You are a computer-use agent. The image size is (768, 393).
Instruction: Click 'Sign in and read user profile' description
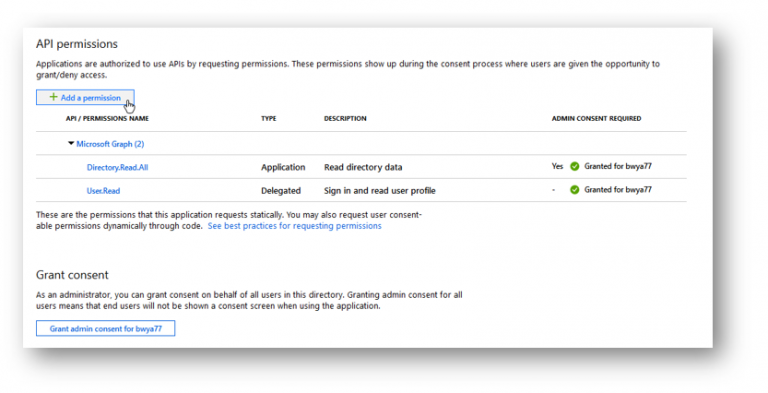pyautogui.click(x=380, y=191)
